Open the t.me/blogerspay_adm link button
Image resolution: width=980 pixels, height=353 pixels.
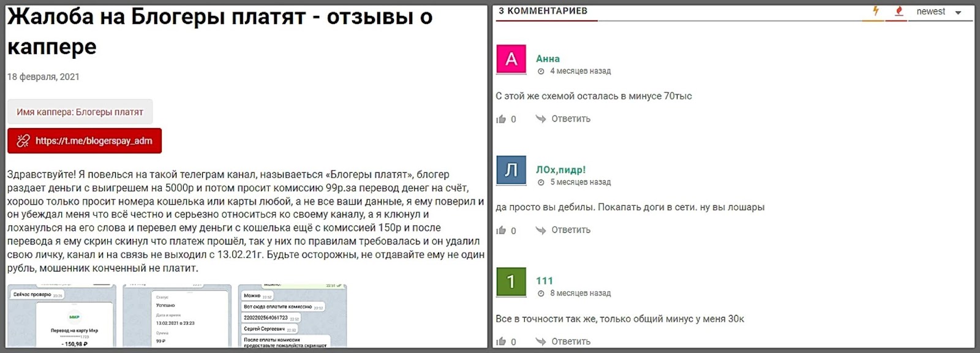85,140
